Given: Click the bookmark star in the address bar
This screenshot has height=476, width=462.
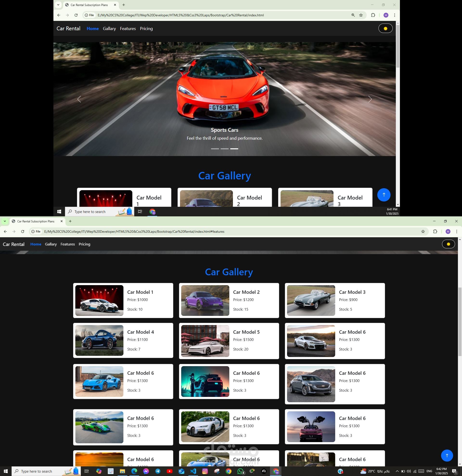Looking at the screenshot, I should (x=423, y=232).
